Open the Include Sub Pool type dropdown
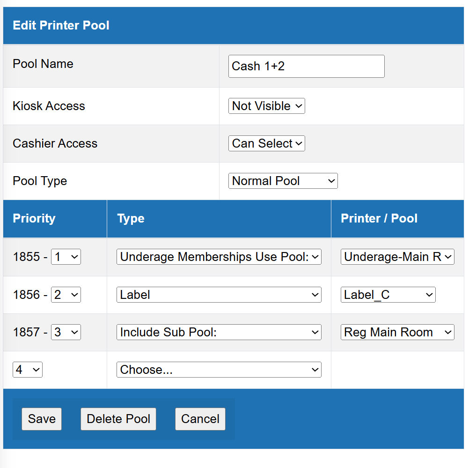 219,332
